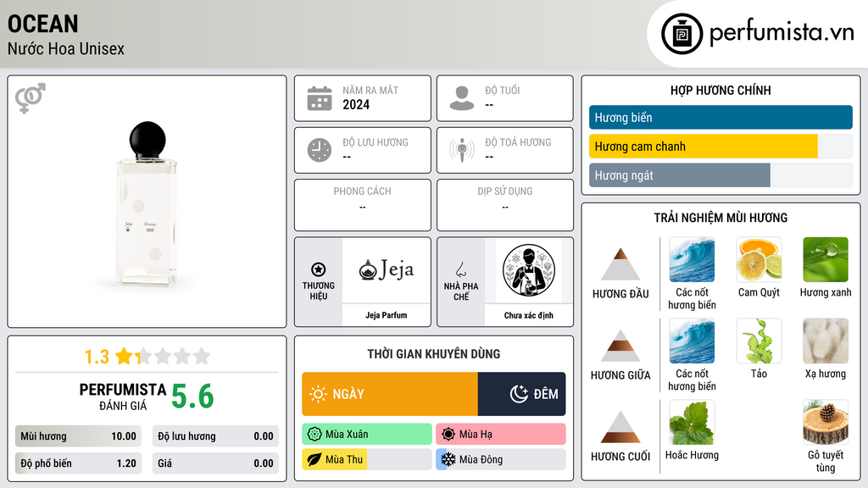Image resolution: width=868 pixels, height=488 pixels.
Task: Click the Hương biển accord bar
Action: click(x=721, y=117)
